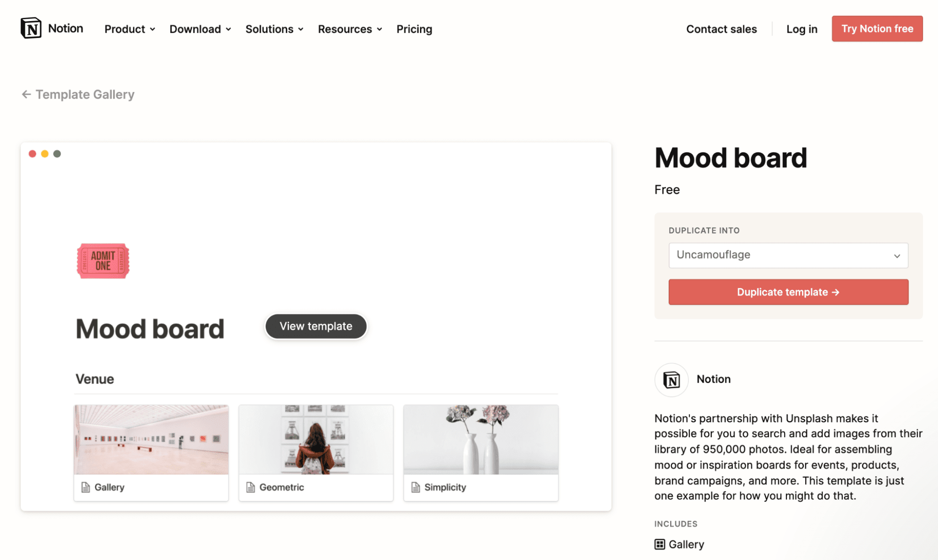Click the Try Notion free button
The width and height of the screenshot is (938, 560).
(877, 28)
